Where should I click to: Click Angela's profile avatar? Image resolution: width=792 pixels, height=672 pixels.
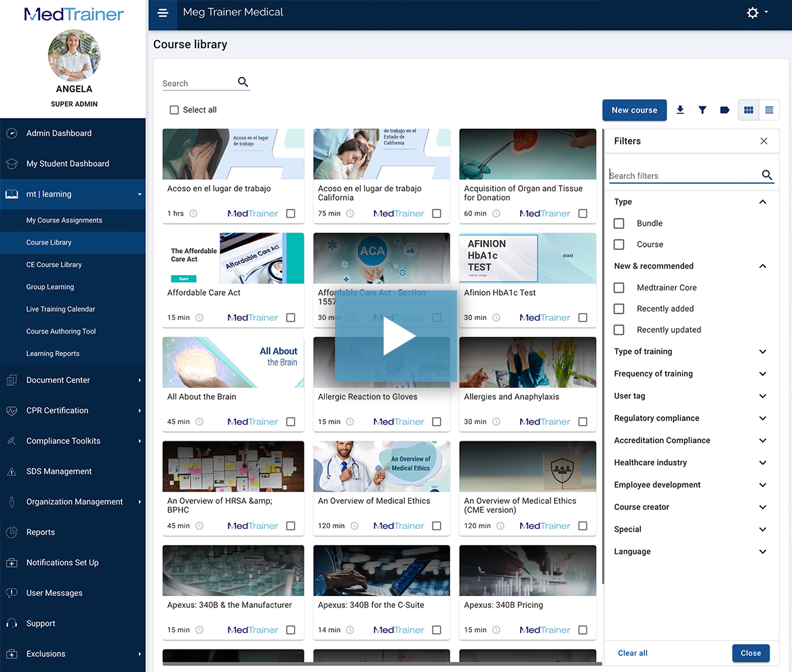74,55
